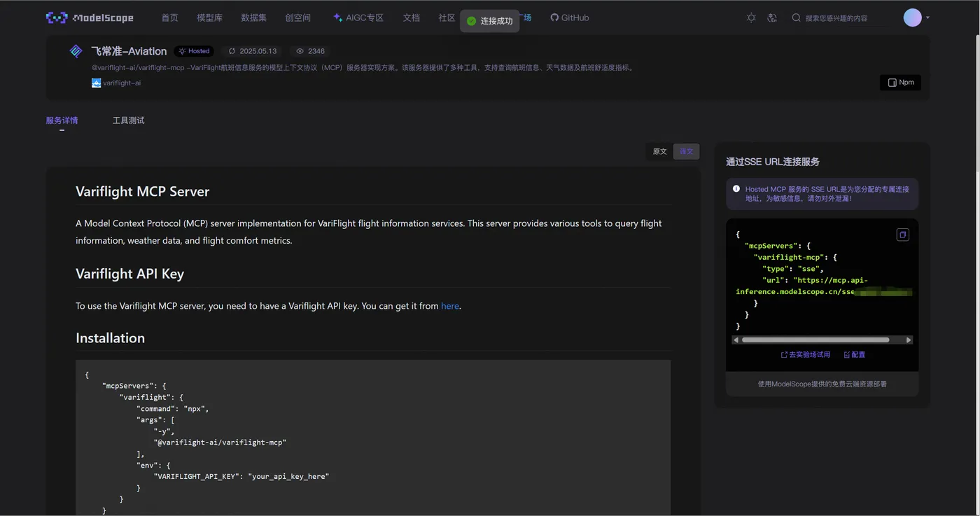Image resolution: width=980 pixels, height=516 pixels.
Task: Switch to the 服务详情 tab
Action: click(62, 120)
